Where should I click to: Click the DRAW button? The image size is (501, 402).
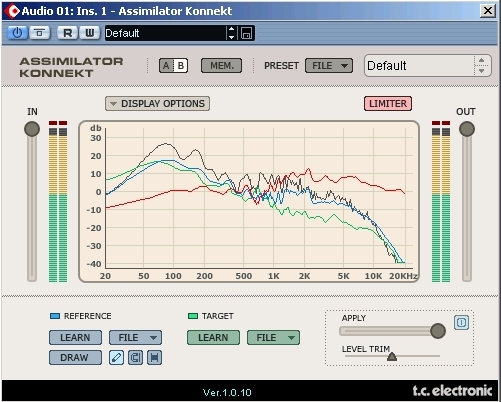point(75,357)
